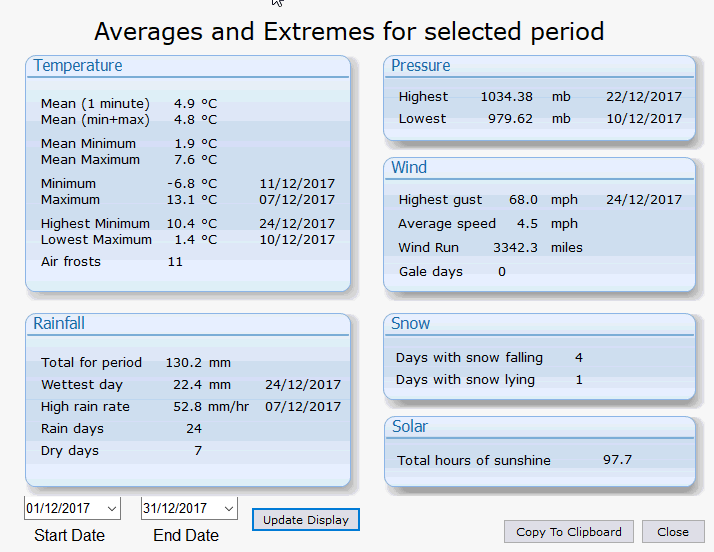Screen dimensions: 714x552
Task: Click the Mean Maximum value 7.6 °C
Action: (195, 159)
